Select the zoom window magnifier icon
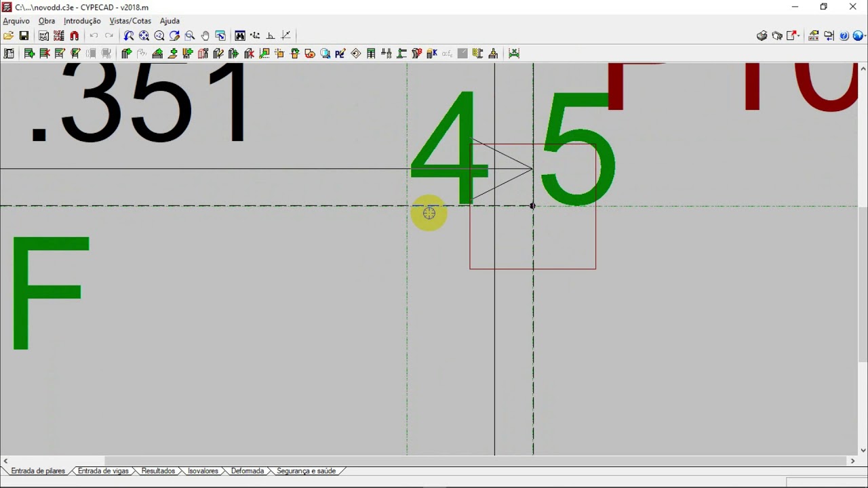The height and width of the screenshot is (488, 868). (x=190, y=36)
